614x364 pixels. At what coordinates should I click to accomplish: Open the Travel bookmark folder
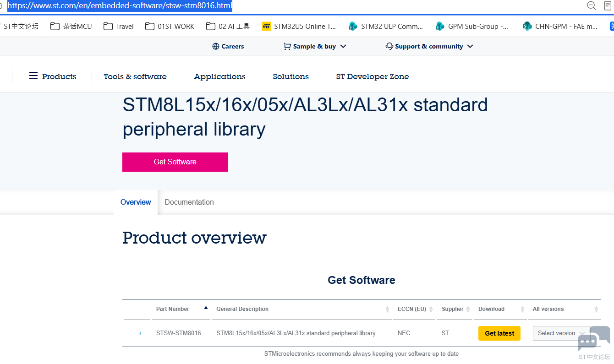[119, 26]
